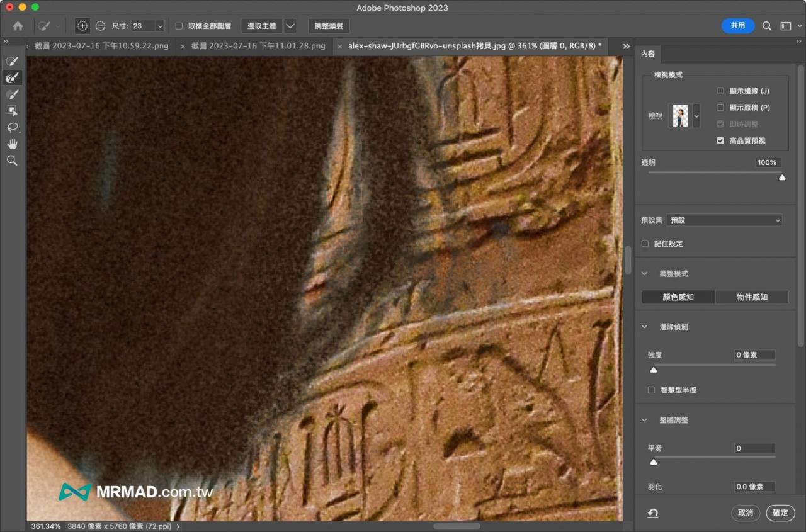Expand the tab overflow double-arrow

(626, 46)
